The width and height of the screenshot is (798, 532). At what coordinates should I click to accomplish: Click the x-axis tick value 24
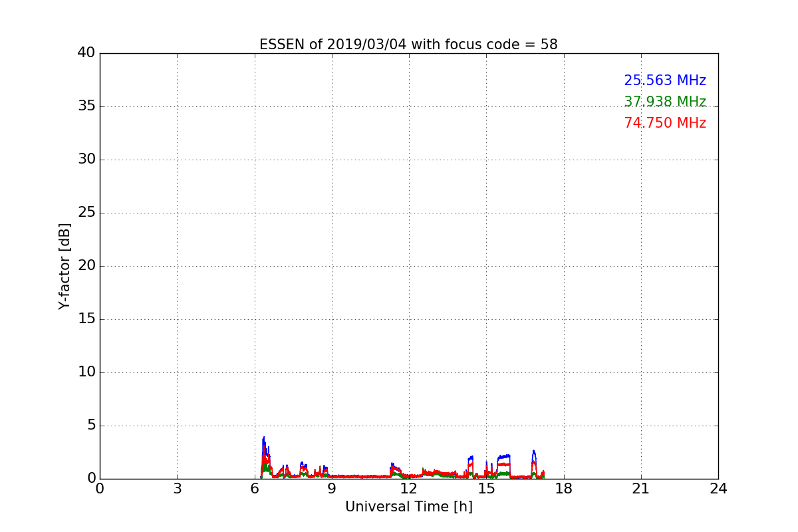coord(718,489)
